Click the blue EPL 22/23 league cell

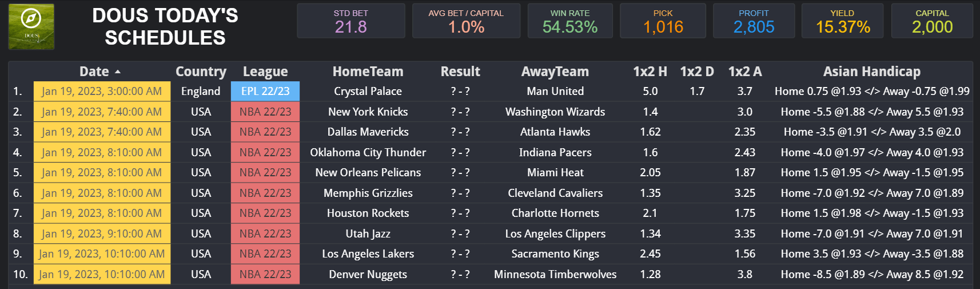(265, 92)
